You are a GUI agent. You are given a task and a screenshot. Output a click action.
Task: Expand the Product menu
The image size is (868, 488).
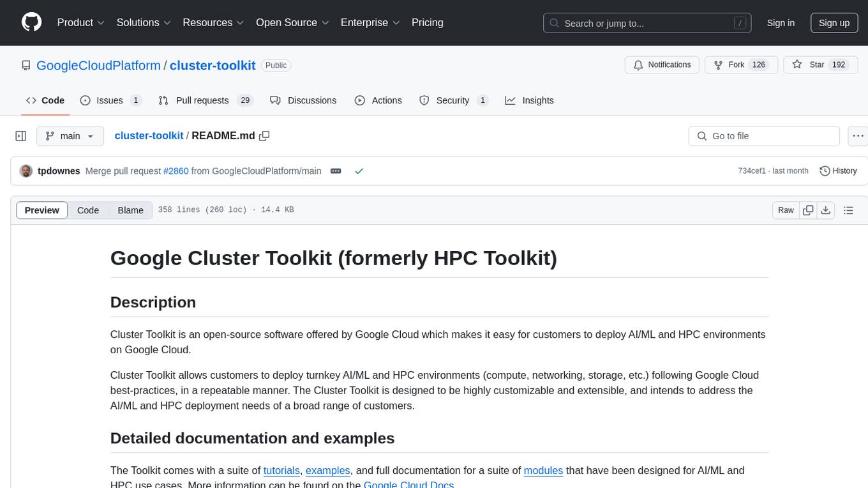tap(81, 22)
